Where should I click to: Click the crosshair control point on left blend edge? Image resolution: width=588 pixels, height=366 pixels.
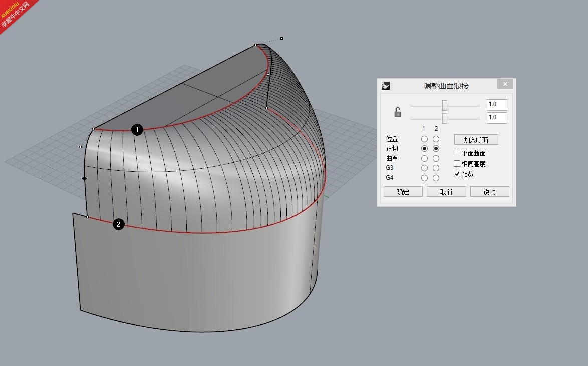point(84,179)
